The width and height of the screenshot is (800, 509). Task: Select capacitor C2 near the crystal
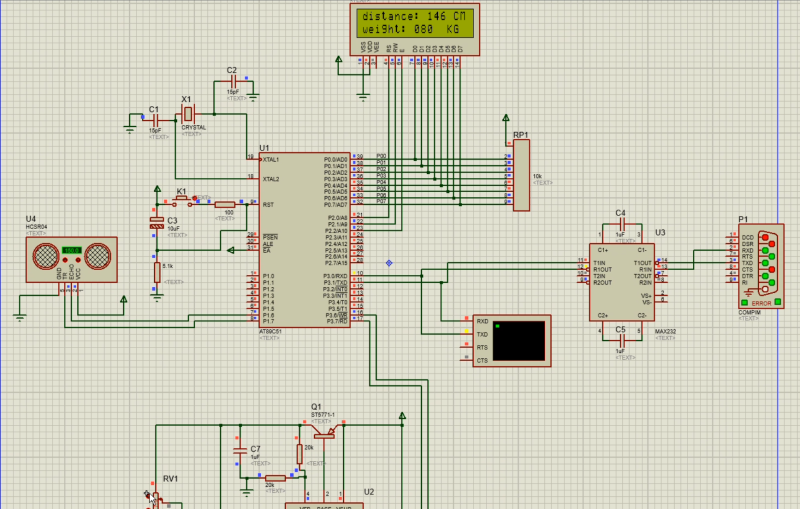coord(232,84)
